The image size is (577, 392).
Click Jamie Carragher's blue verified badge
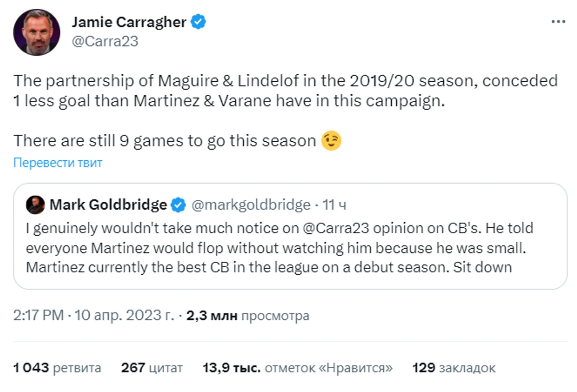[198, 22]
